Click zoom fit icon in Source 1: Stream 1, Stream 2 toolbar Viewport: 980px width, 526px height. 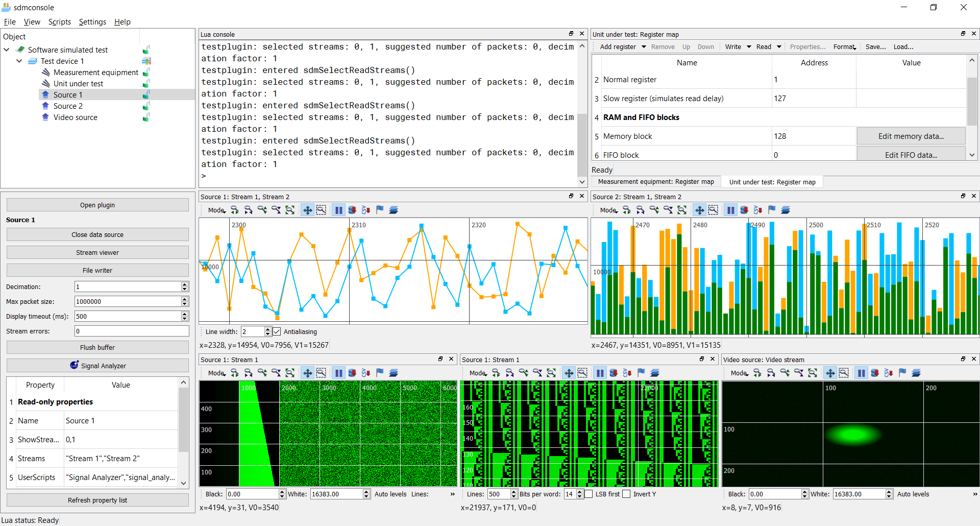(290, 210)
